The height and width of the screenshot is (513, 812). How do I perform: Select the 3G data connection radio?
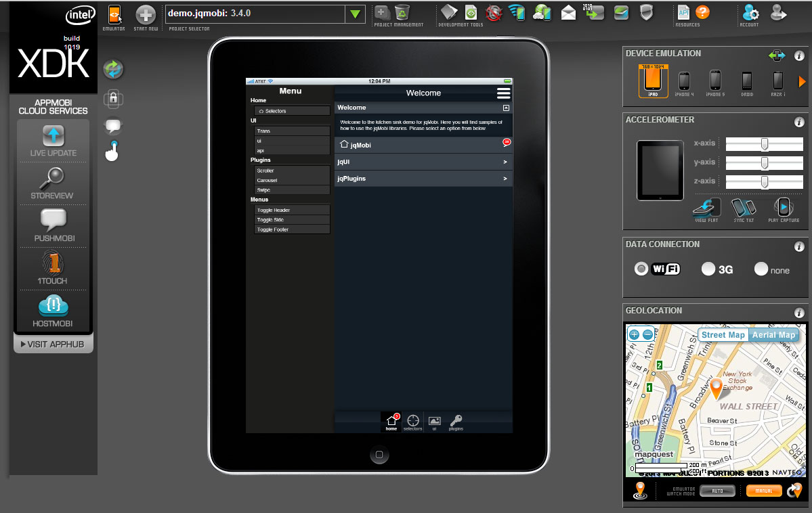[708, 269]
